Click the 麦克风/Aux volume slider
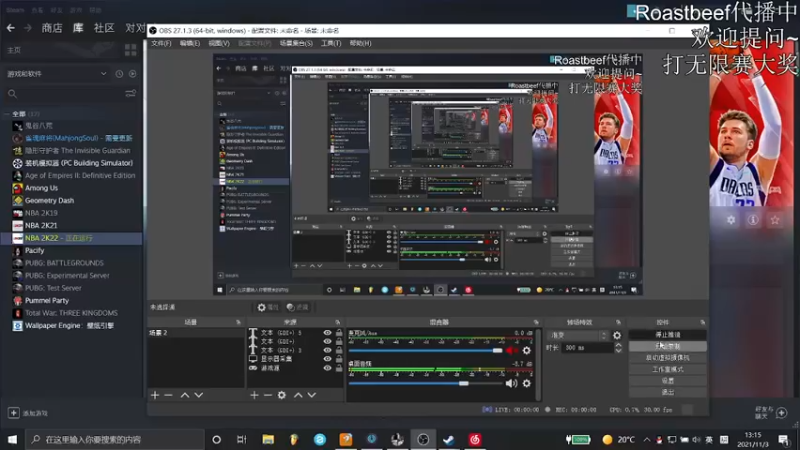 pos(426,351)
